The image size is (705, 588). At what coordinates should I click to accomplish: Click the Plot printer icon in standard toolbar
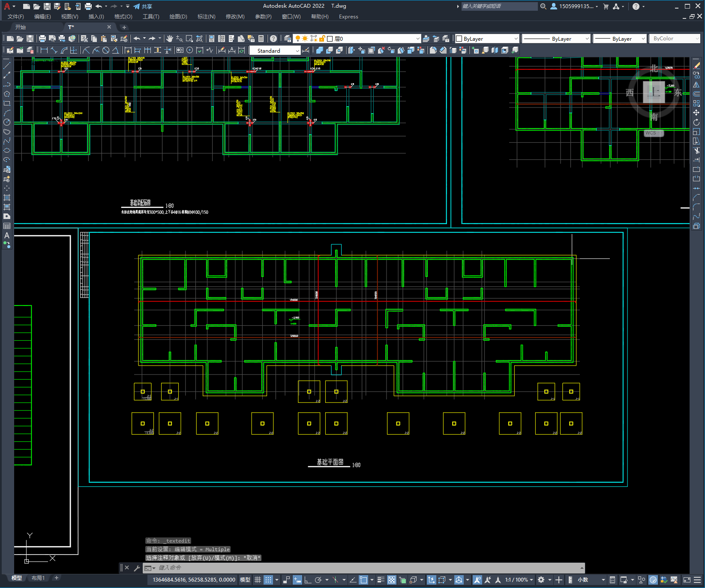[x=42, y=39]
